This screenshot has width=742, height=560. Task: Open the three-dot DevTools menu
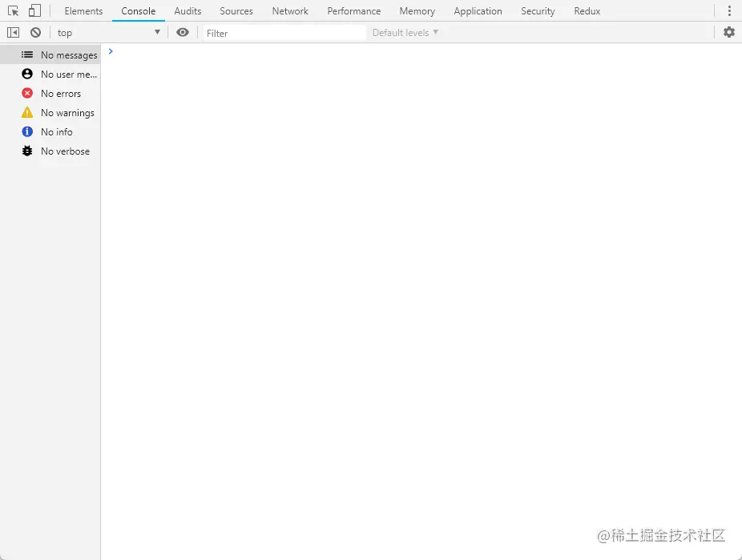[729, 11]
